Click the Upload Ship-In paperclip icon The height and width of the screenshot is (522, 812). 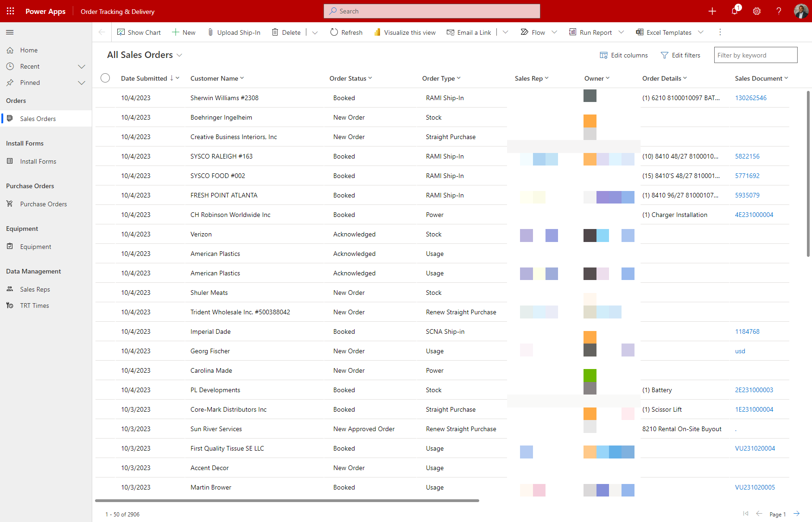coord(210,32)
